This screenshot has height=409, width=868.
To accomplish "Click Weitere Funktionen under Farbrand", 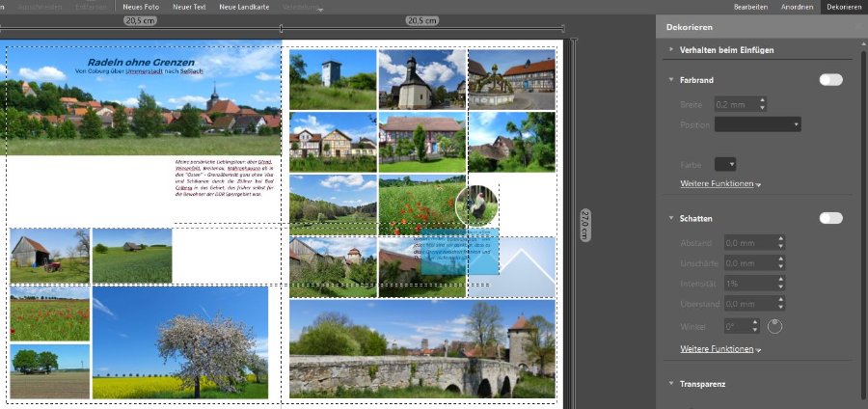I will click(x=720, y=183).
